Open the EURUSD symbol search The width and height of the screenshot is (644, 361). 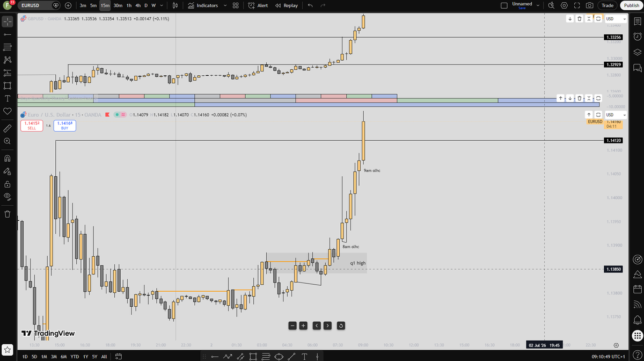pos(40,5)
